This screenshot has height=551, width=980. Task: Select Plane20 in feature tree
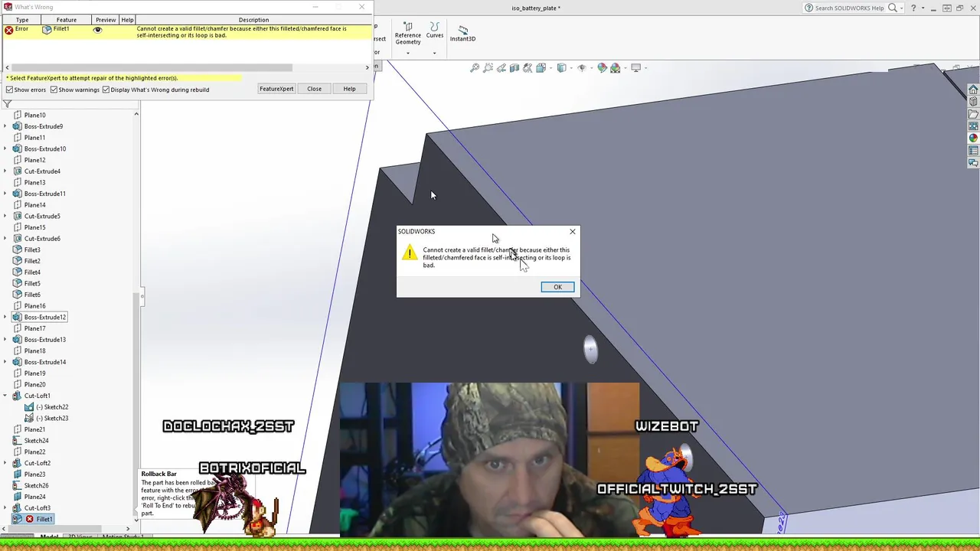pyautogui.click(x=29, y=384)
